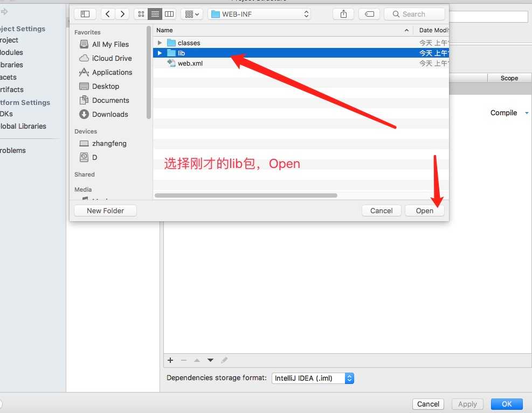Open the item arrangement dropdown
532x413 pixels.
coord(192,14)
